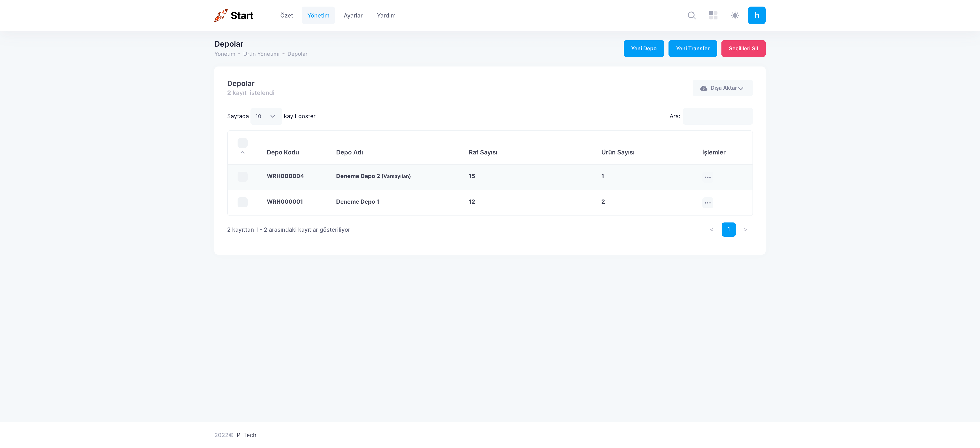Open three-dots actions for WRH000001
Image resolution: width=980 pixels, height=448 pixels.
(x=707, y=203)
